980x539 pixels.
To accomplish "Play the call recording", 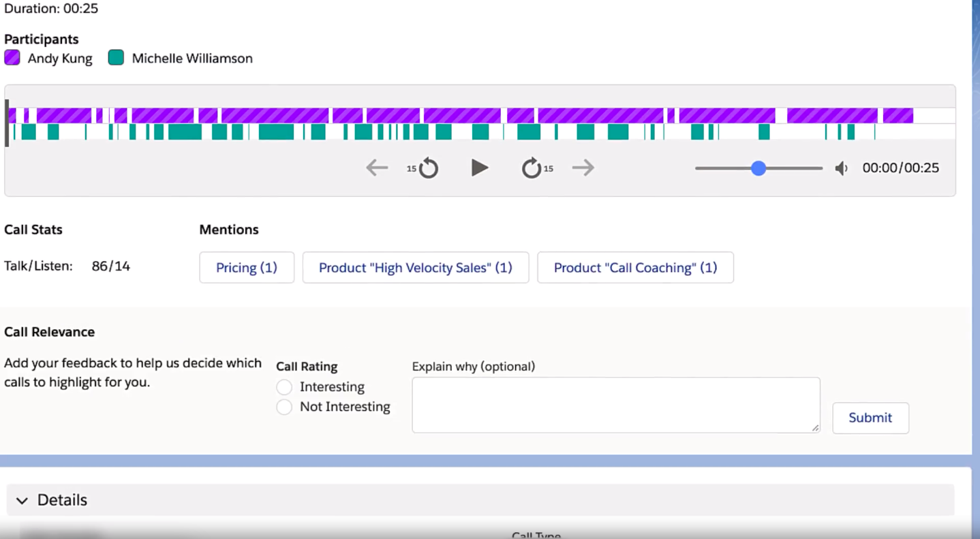I will (x=479, y=167).
